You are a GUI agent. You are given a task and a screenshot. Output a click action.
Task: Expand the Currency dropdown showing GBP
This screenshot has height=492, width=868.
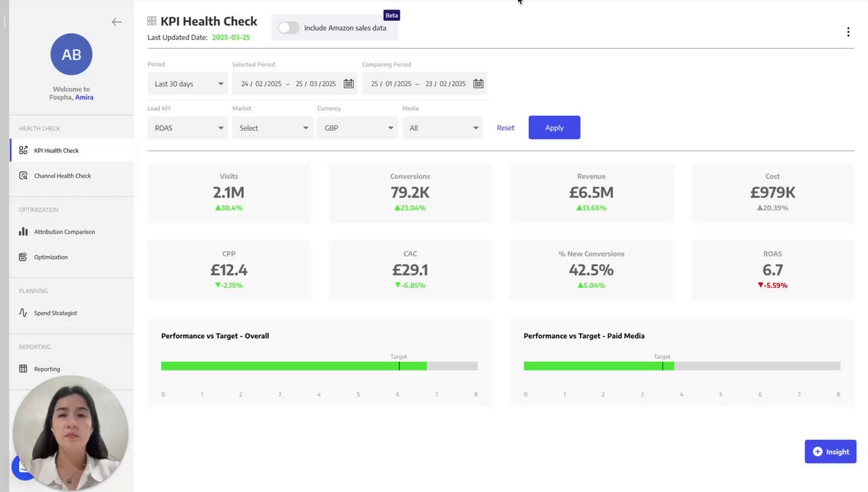[x=357, y=128]
